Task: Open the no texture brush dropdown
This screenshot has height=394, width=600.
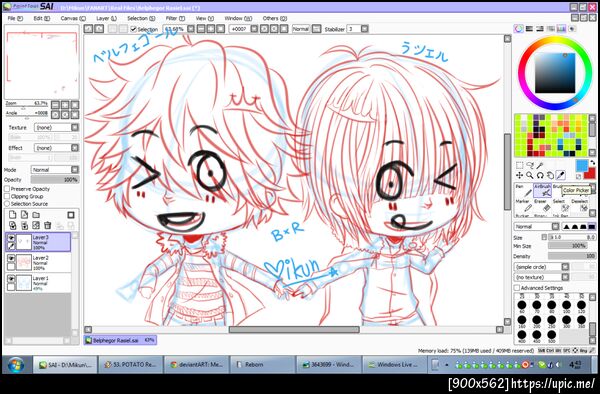Action: point(541,277)
